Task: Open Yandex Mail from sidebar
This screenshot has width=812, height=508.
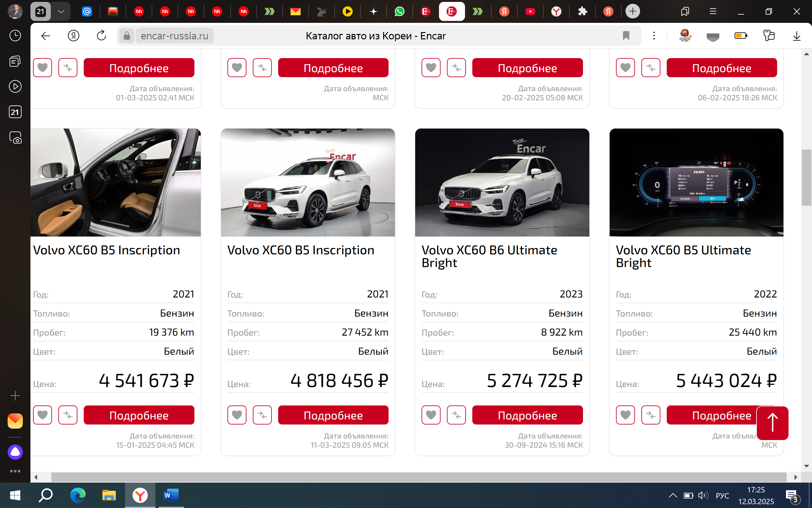Action: (x=15, y=421)
